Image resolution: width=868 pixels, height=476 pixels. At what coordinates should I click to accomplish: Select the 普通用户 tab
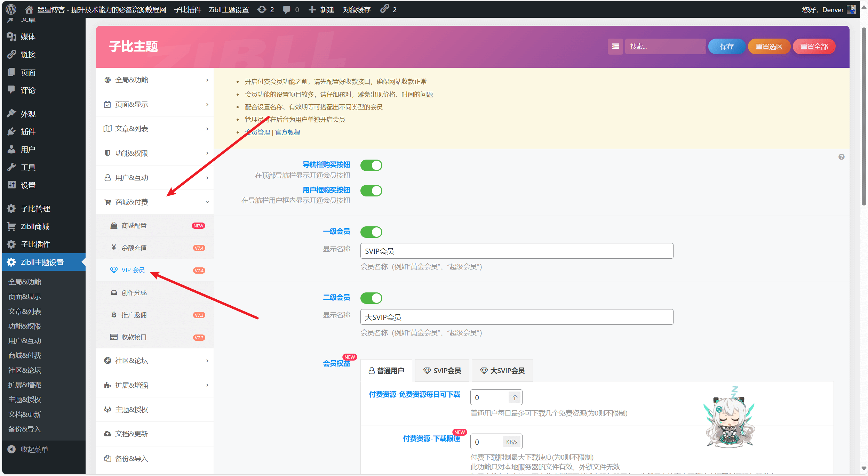pos(386,371)
